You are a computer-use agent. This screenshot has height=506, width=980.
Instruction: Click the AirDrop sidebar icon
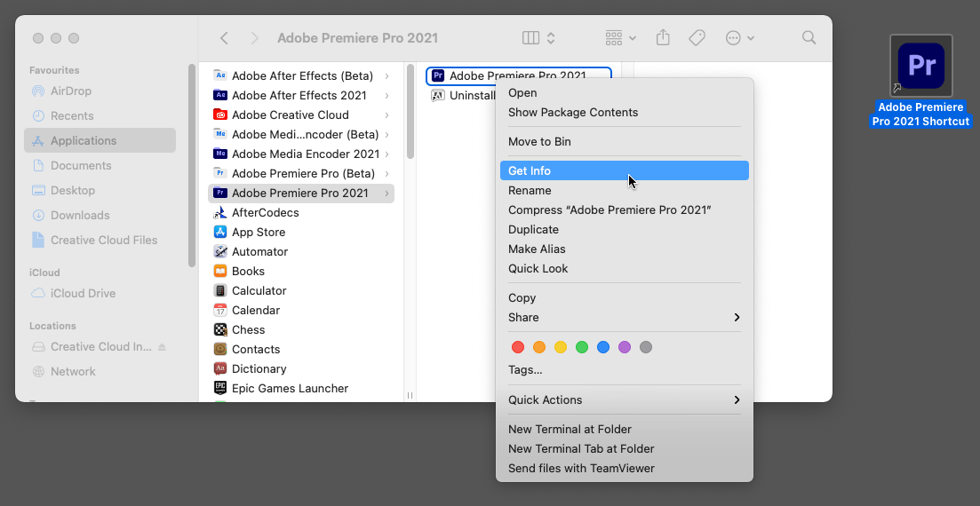pyautogui.click(x=38, y=91)
